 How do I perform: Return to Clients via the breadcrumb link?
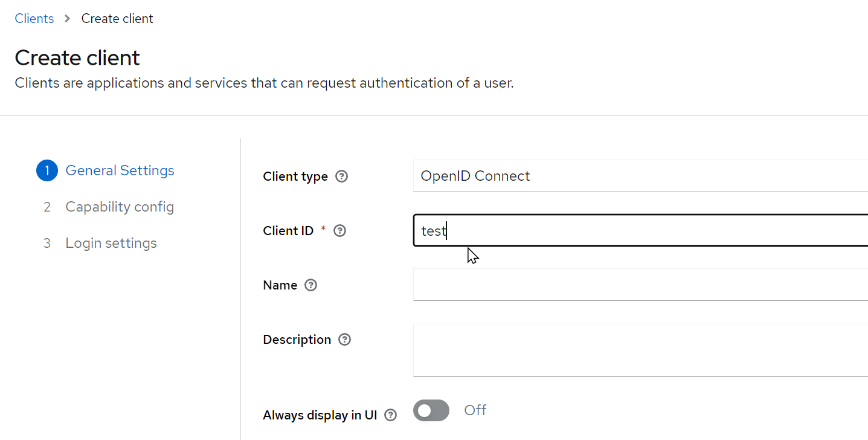tap(34, 19)
